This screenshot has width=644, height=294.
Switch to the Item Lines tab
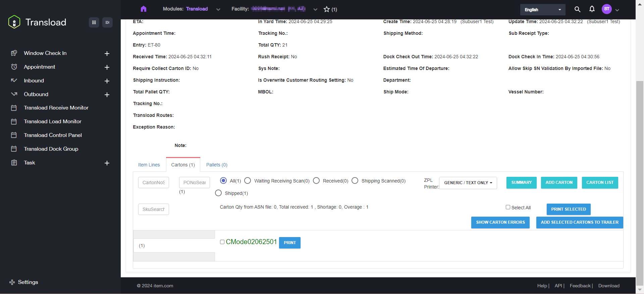pyautogui.click(x=149, y=165)
